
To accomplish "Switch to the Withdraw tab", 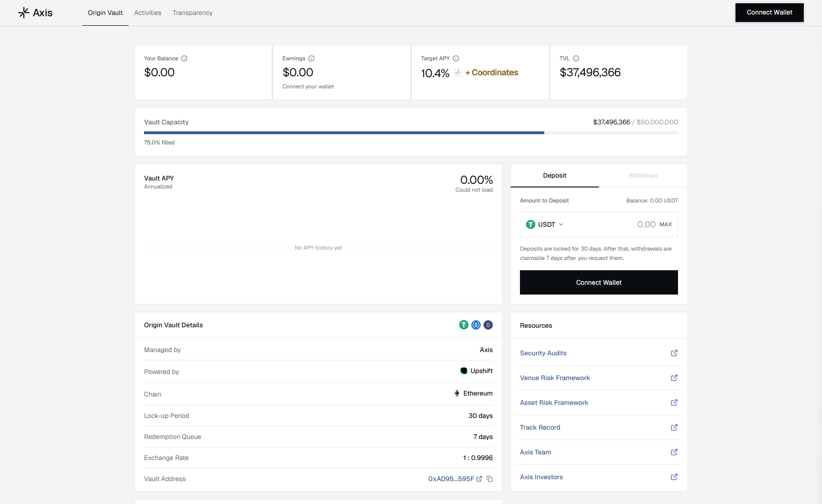I will pos(643,175).
